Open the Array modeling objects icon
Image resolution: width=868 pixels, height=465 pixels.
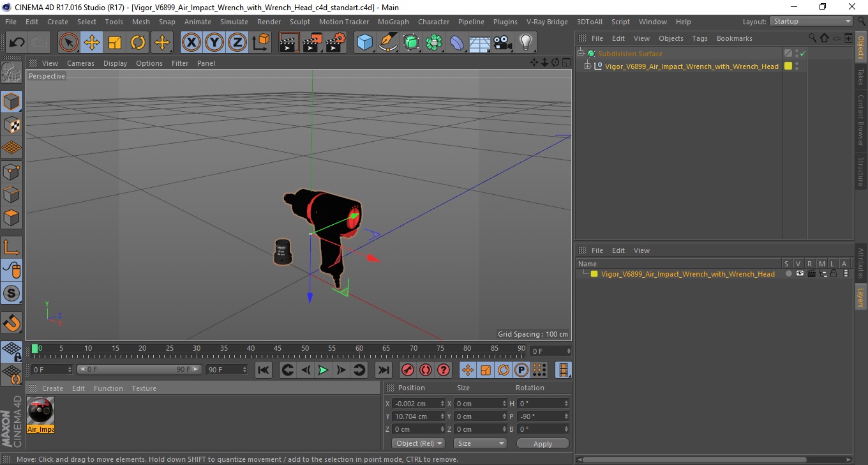(x=434, y=43)
